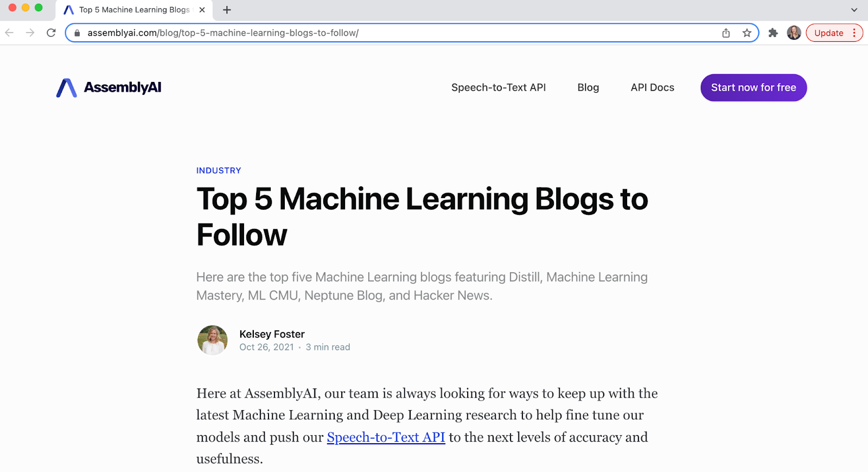The width and height of the screenshot is (868, 472).
Task: Click the browser back arrow
Action: coord(9,33)
